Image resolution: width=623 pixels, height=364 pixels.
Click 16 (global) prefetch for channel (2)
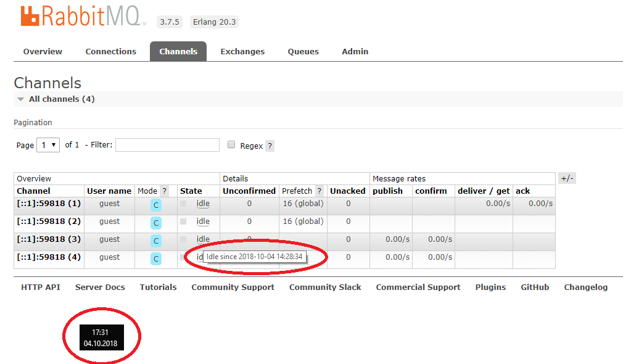303,221
